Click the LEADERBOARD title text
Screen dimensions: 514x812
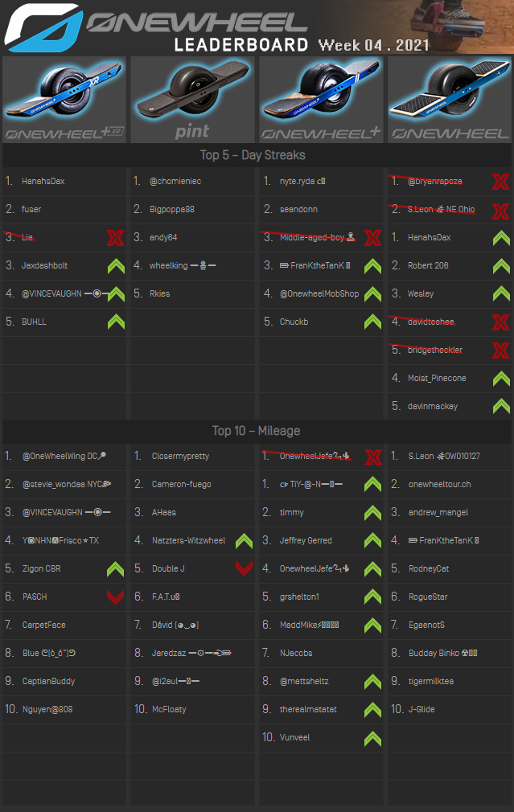pos(241,45)
